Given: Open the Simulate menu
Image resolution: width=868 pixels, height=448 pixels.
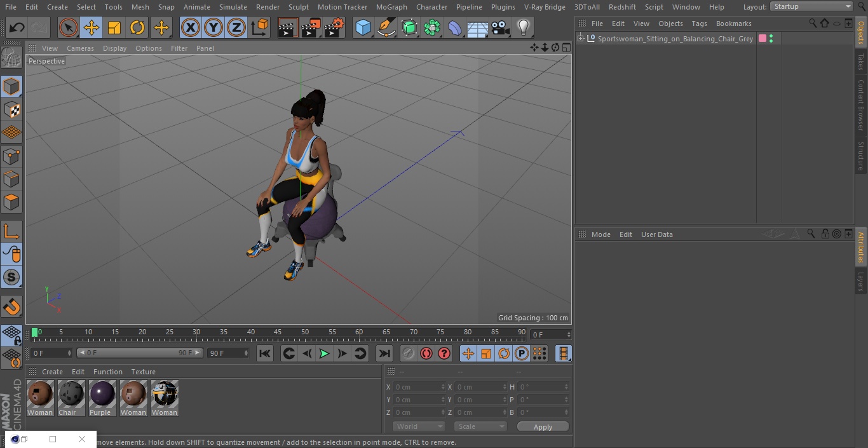Looking at the screenshot, I should 233,7.
